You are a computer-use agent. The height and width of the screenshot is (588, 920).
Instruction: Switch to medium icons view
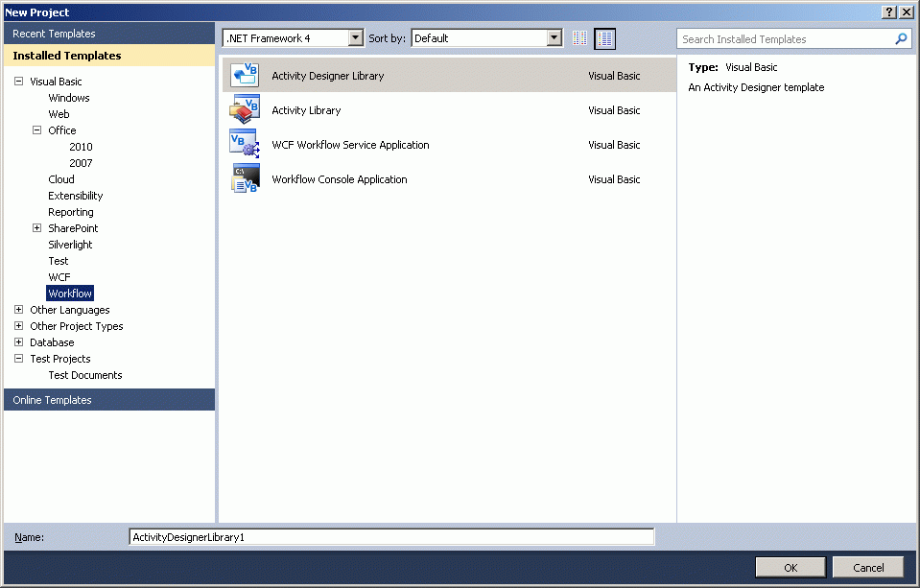tap(605, 38)
